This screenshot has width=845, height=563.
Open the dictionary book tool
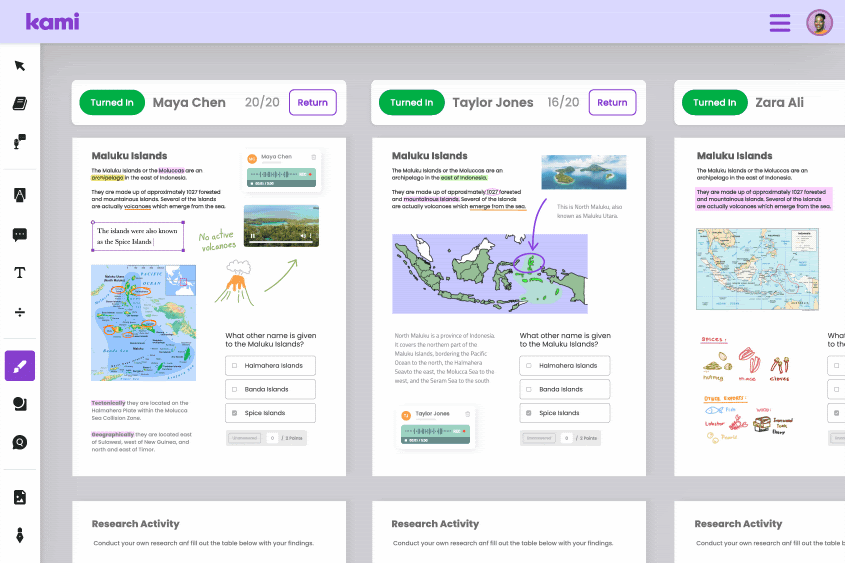click(x=20, y=103)
